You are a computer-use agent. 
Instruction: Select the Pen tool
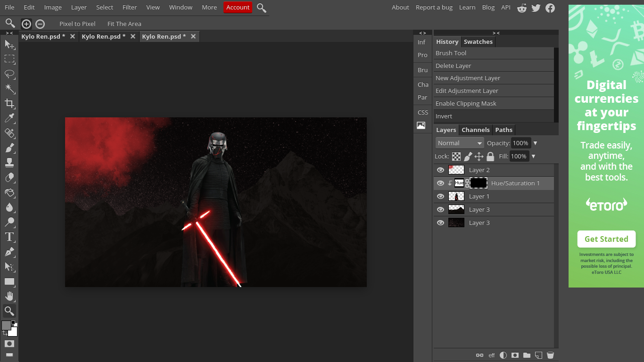tap(9, 252)
